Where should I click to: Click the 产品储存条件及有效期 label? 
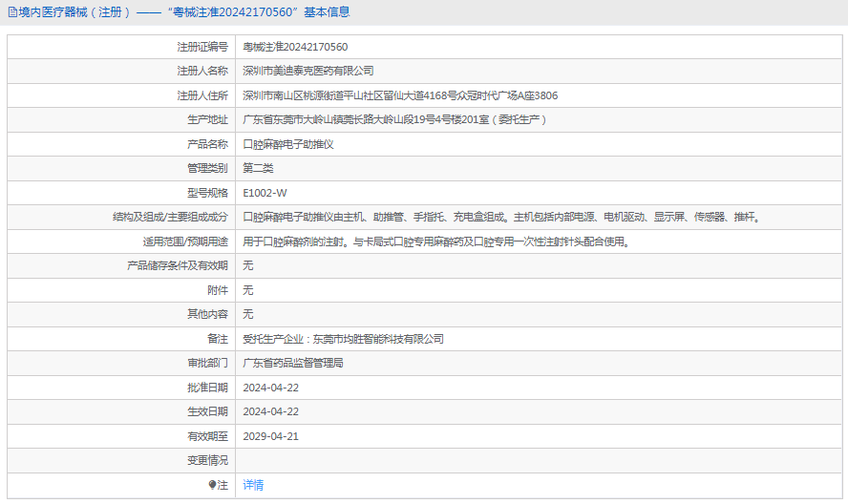[178, 265]
